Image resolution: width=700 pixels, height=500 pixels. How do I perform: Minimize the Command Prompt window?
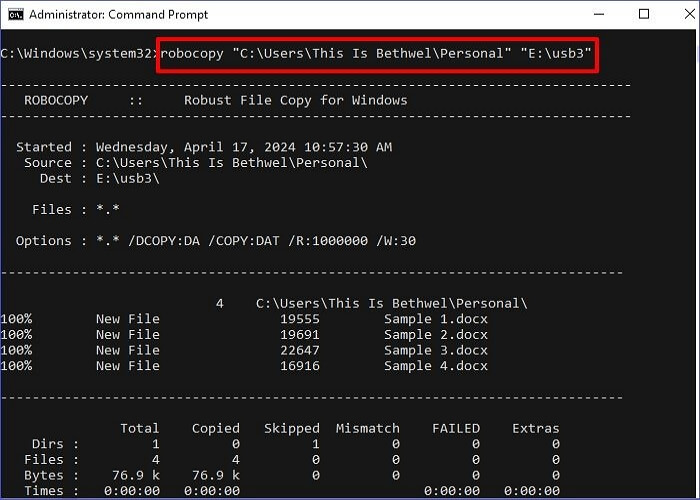[x=598, y=15]
